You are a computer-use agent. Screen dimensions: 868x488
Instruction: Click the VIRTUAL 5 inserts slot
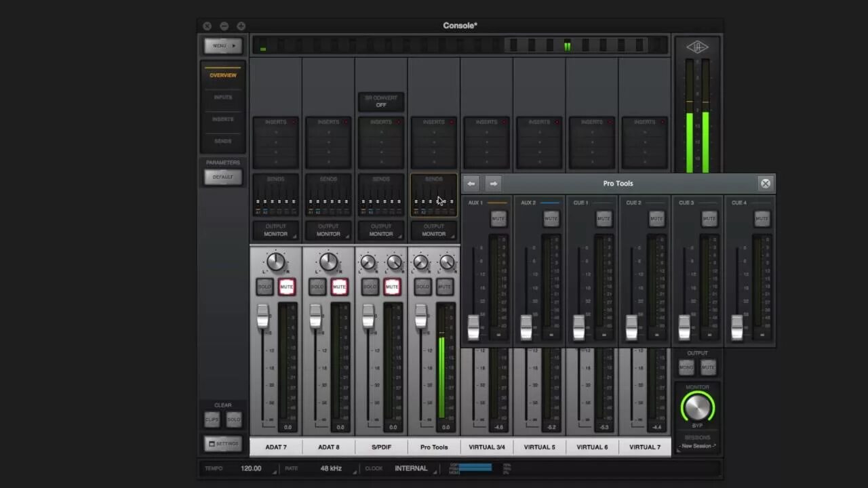[540, 142]
